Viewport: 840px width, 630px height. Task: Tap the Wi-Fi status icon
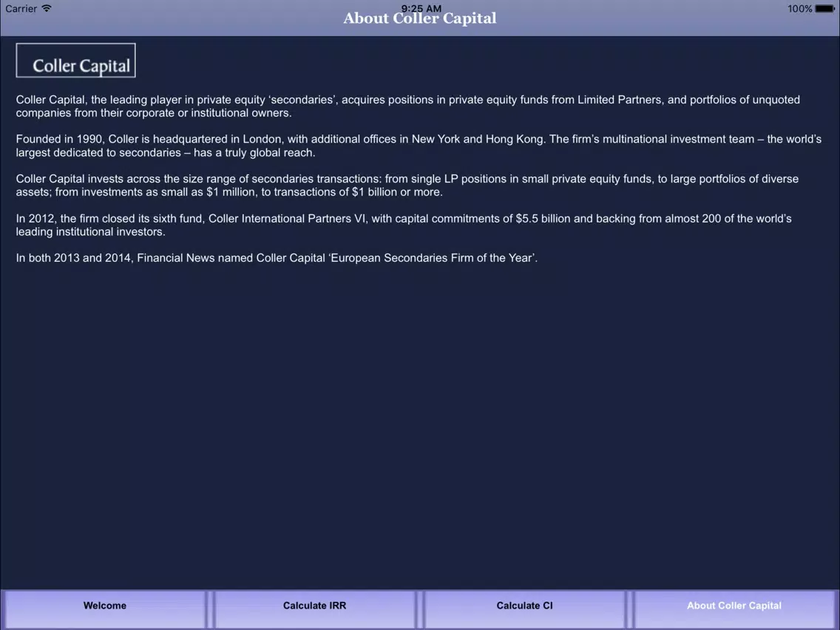[x=47, y=9]
